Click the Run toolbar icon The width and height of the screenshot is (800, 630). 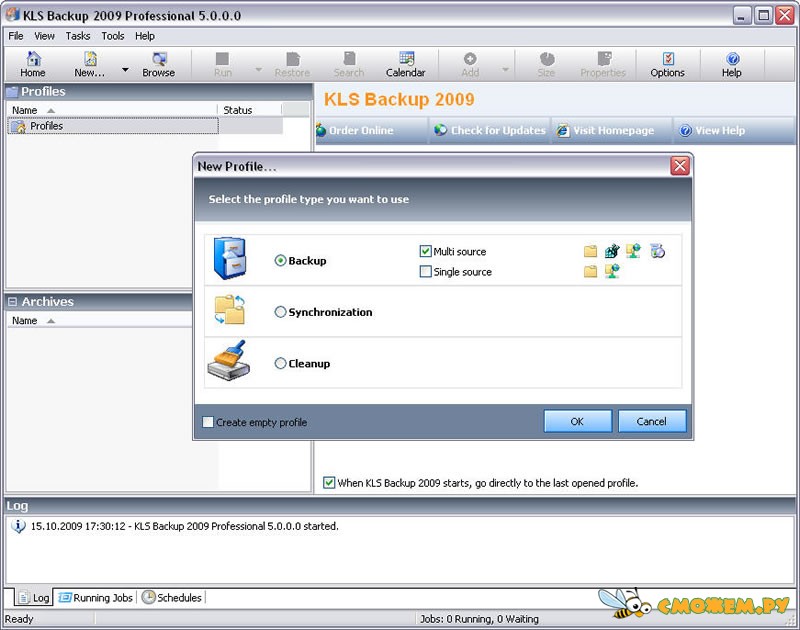222,59
